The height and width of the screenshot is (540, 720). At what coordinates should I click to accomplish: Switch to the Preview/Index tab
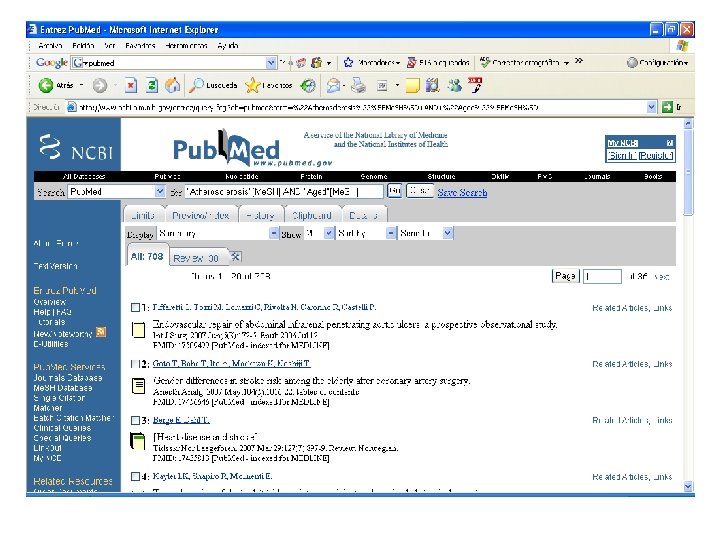click(200, 215)
